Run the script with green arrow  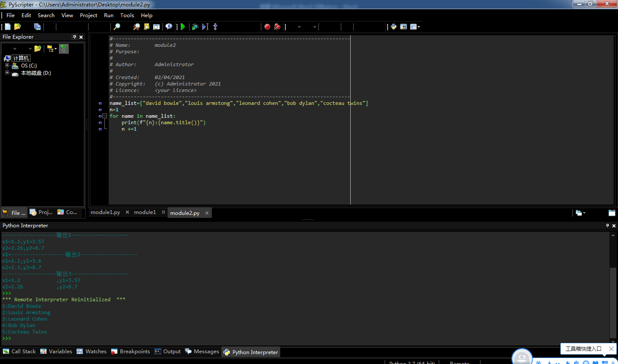183,27
